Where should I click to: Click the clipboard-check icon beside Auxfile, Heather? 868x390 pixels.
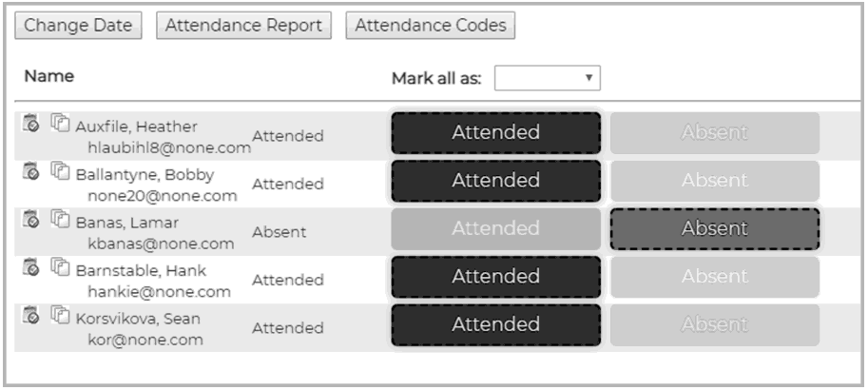pyautogui.click(x=30, y=123)
